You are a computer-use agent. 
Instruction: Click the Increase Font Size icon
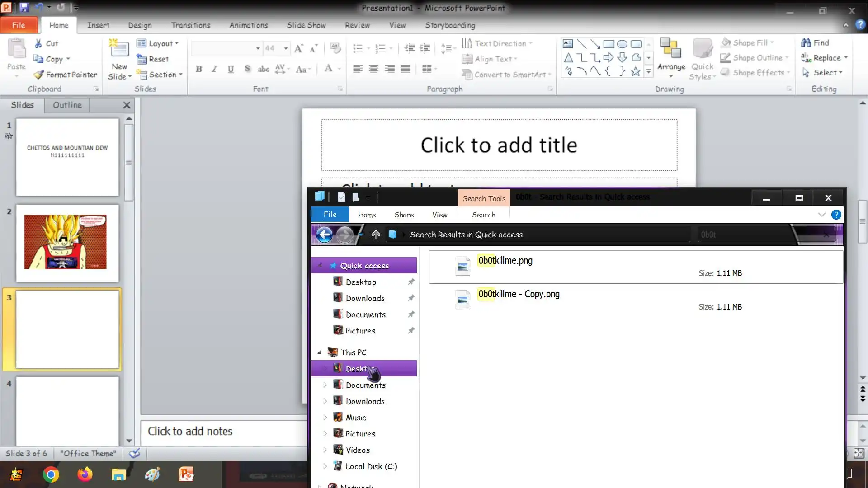[x=298, y=48]
